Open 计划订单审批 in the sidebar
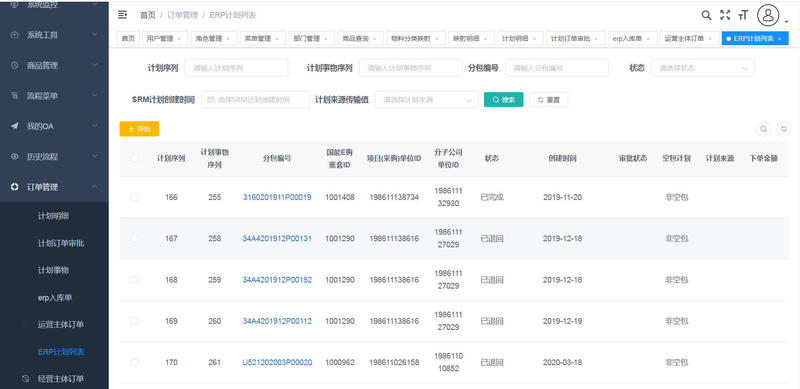This screenshot has width=800, height=389. point(61,243)
